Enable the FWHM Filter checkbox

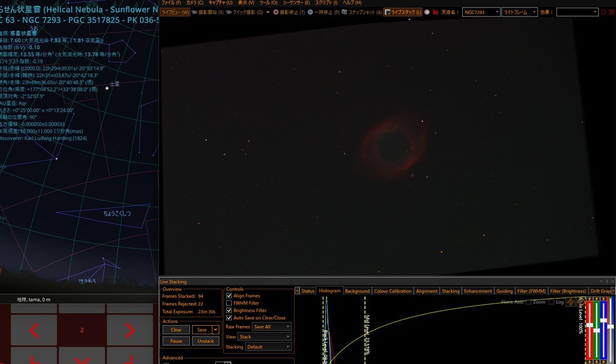229,303
